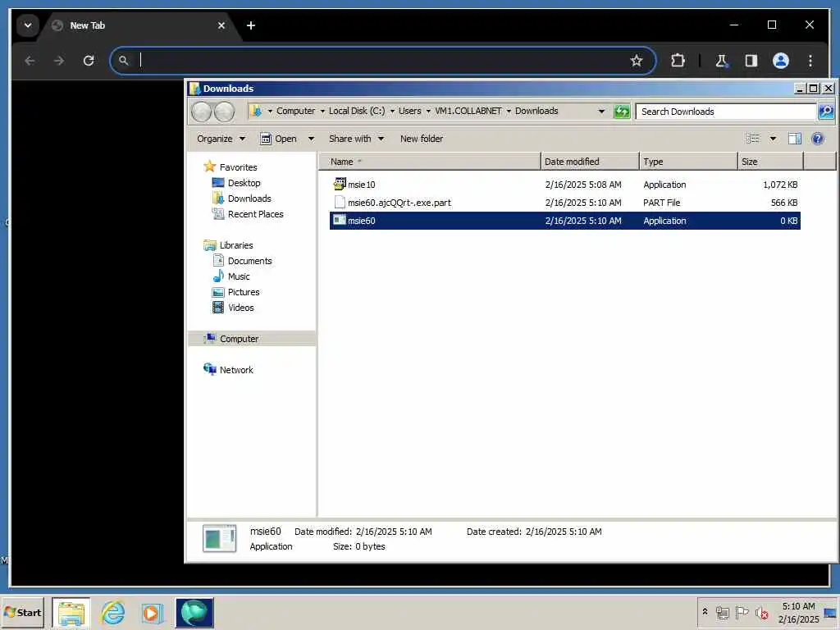840x630 pixels.
Task: Click Chrome forward navigation arrow
Action: point(59,61)
